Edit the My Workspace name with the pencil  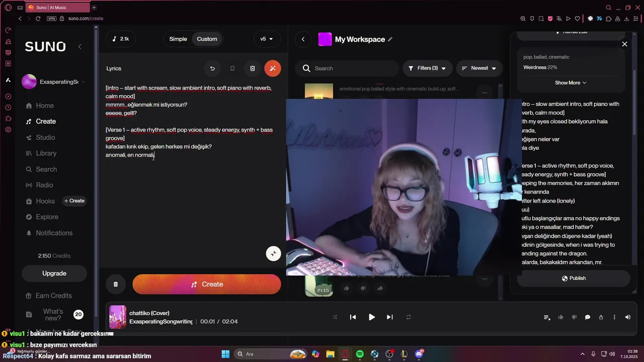[390, 39]
